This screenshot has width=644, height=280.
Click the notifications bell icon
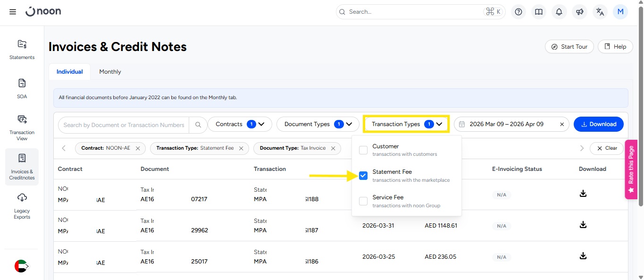point(559,12)
